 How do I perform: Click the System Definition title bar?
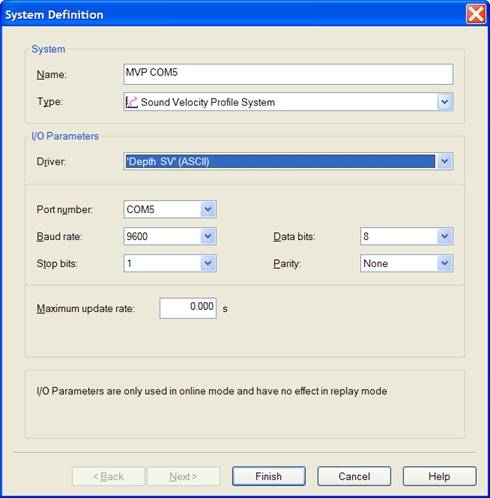[233, 14]
